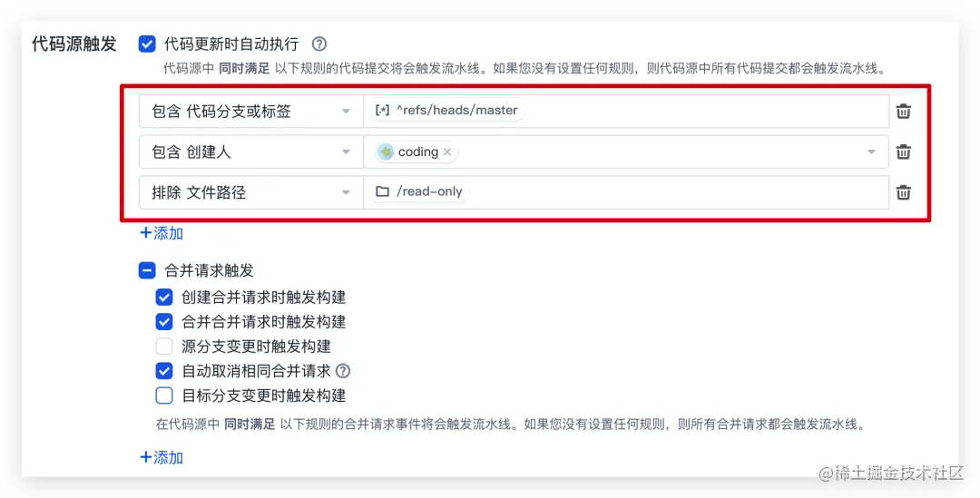Click the regex icon before ^refs/heads/master
The image size is (980, 498).
[x=382, y=111]
